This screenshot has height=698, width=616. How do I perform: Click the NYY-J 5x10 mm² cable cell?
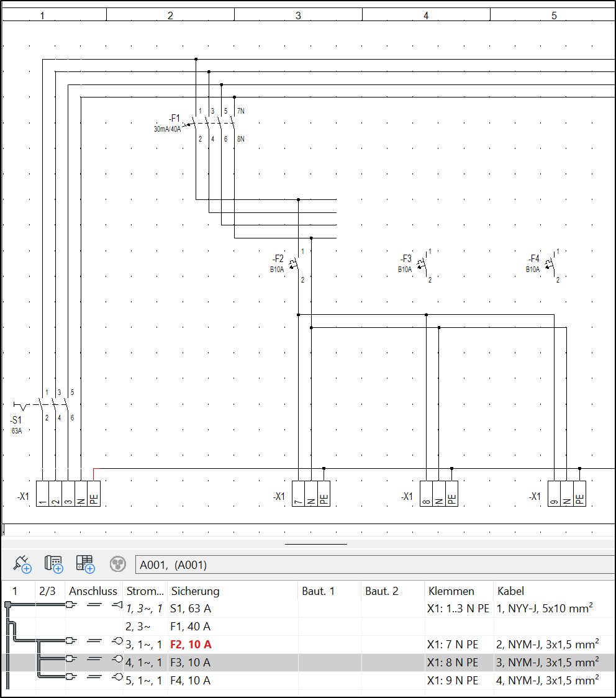pyautogui.click(x=545, y=609)
